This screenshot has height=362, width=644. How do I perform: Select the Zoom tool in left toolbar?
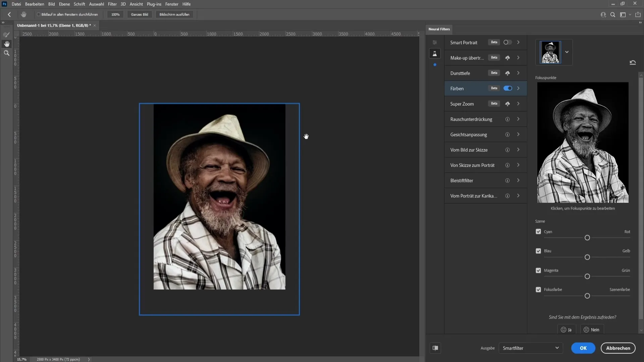[6, 53]
